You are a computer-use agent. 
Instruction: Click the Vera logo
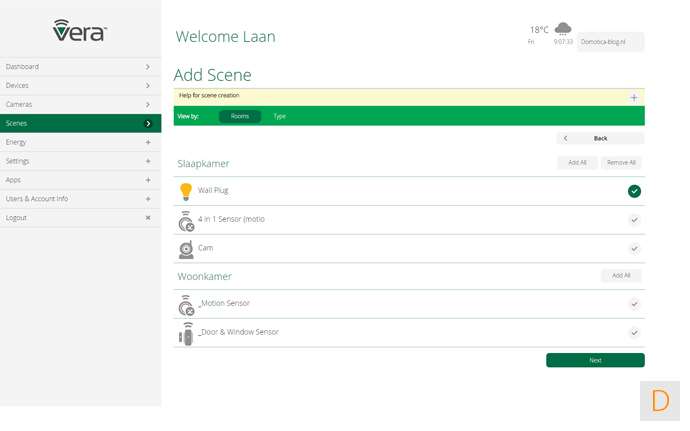tap(80, 30)
